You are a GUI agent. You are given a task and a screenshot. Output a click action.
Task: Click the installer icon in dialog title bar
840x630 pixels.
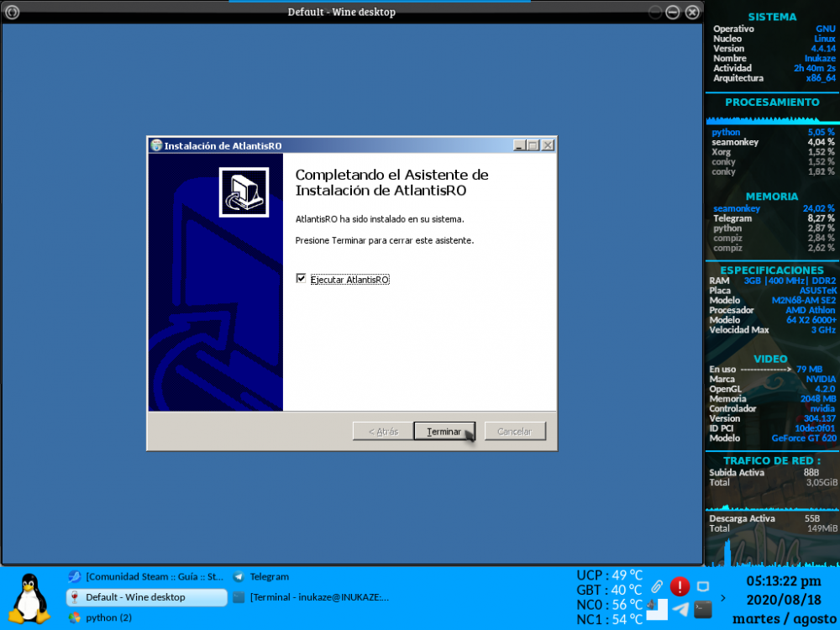point(156,145)
